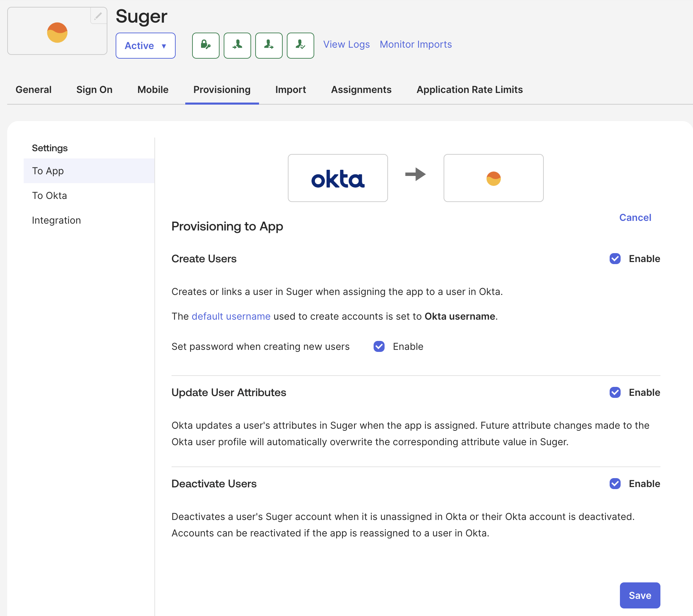Viewport: 693px width, 616px height.
Task: Toggle Set password when creating new users
Action: point(379,346)
